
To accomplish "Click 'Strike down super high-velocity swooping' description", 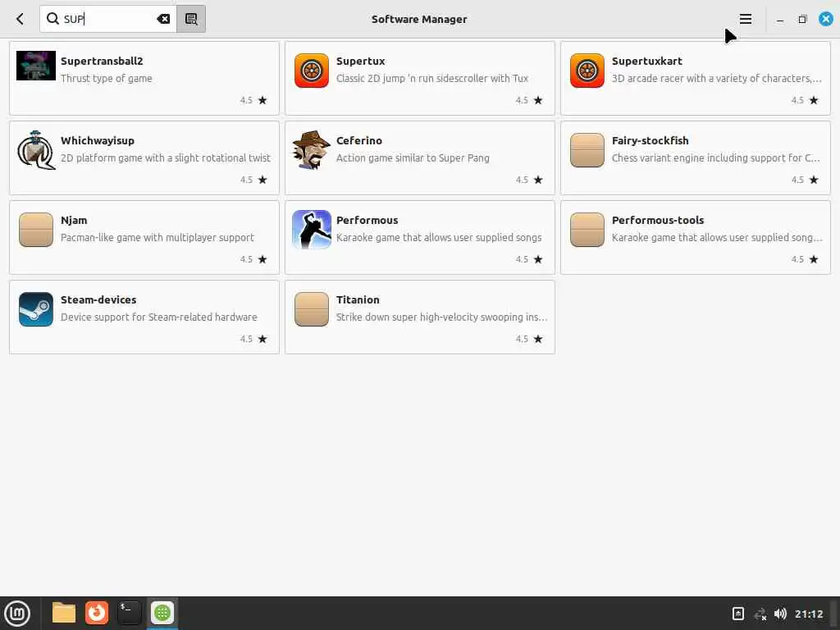I will (x=442, y=317).
